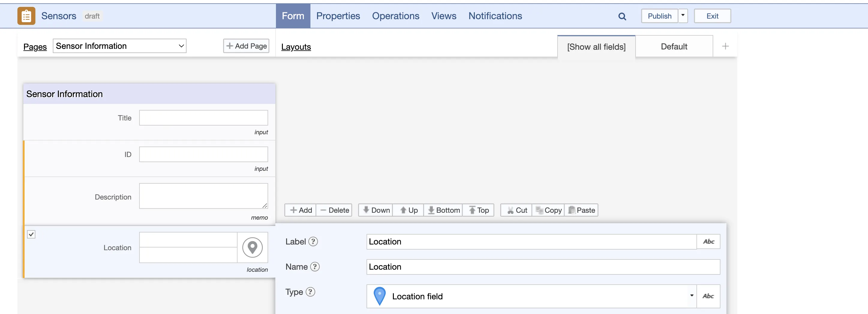The width and height of the screenshot is (868, 314).
Task: Click the map pin icon in Location field
Action: click(252, 247)
